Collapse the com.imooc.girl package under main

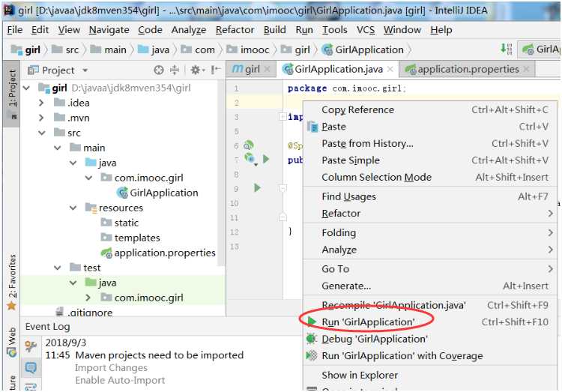(x=88, y=178)
